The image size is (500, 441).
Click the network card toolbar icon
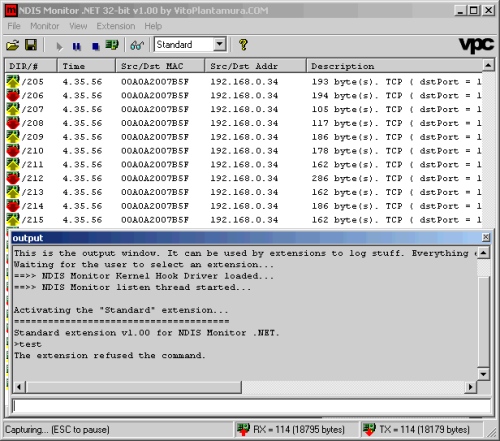[x=112, y=45]
